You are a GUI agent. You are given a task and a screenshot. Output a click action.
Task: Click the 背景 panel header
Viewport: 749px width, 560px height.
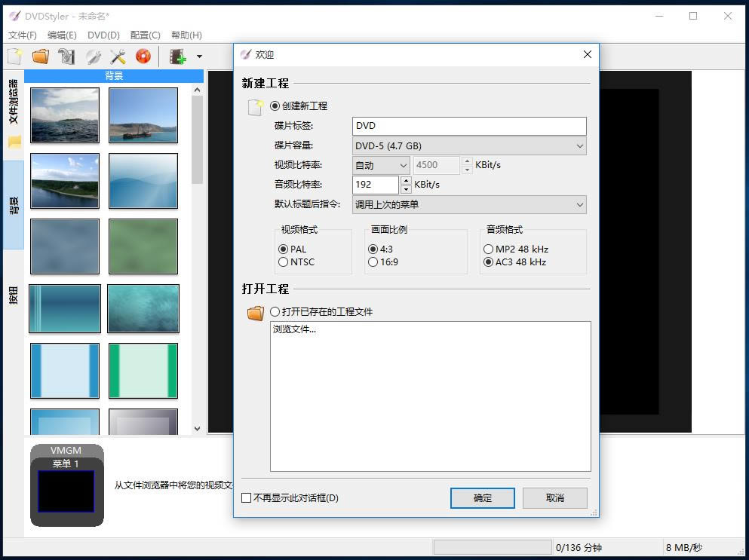(x=114, y=75)
